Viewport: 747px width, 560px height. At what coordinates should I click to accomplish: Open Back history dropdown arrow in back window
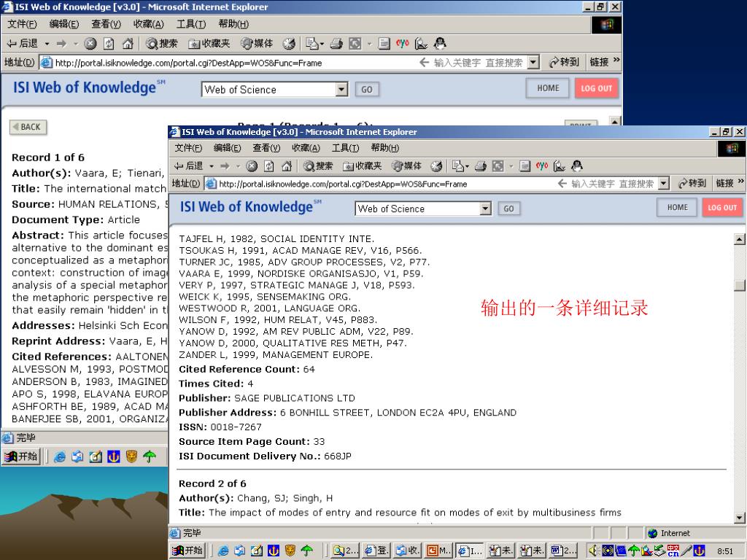click(47, 44)
